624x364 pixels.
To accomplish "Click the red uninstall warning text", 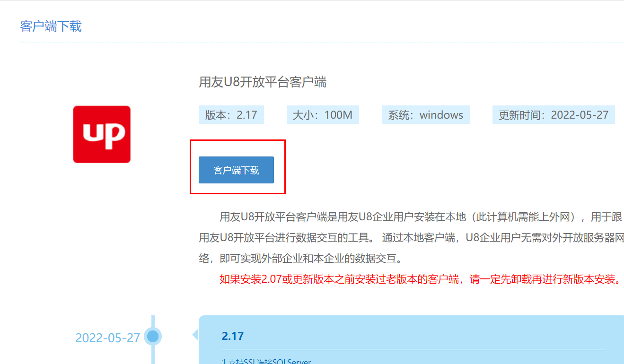I will (x=420, y=279).
